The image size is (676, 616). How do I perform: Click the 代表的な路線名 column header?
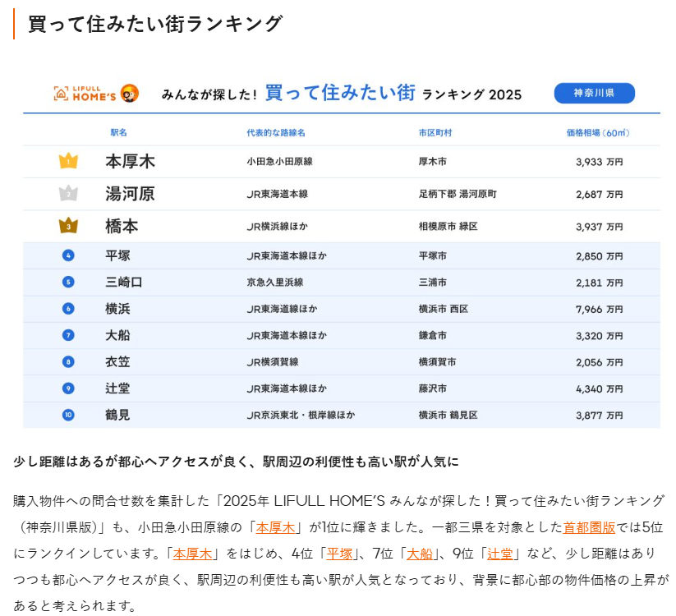click(x=276, y=133)
